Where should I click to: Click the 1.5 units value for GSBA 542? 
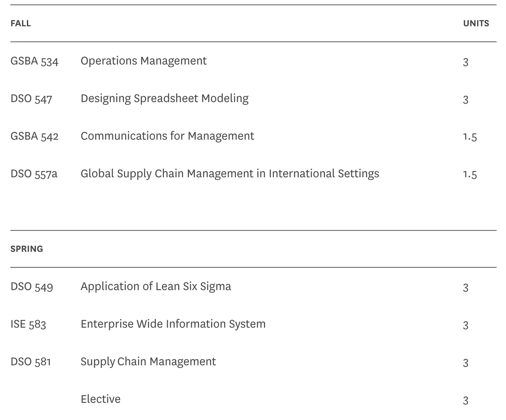point(470,137)
